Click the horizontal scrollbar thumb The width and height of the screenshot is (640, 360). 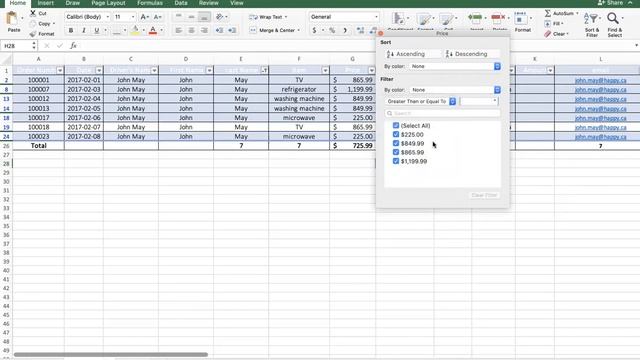[x=111, y=354]
